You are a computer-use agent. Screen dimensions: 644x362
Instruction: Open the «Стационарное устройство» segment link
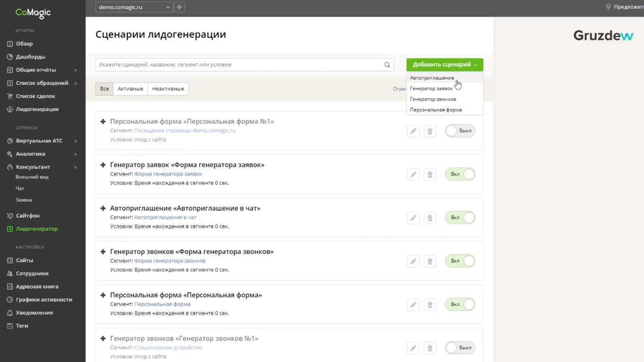click(168, 348)
